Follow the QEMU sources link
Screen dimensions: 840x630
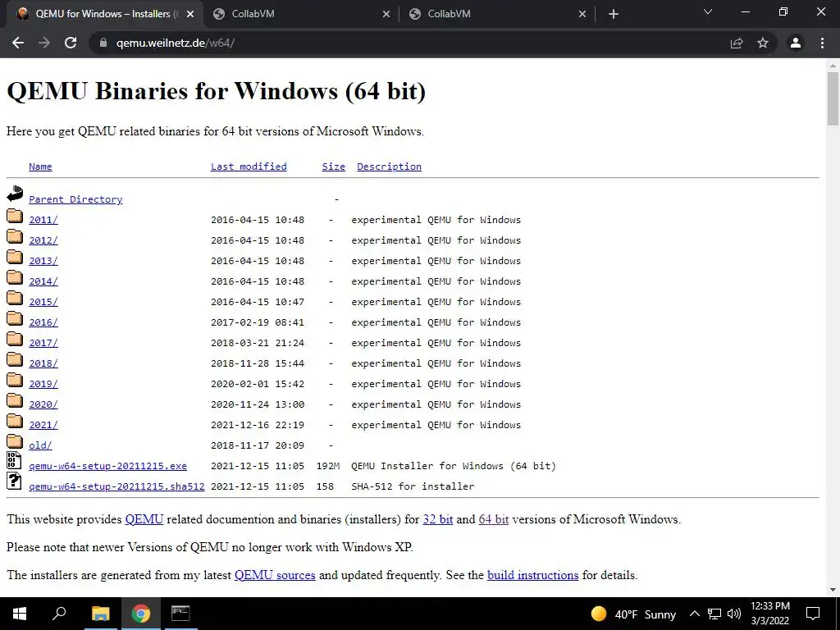click(275, 575)
